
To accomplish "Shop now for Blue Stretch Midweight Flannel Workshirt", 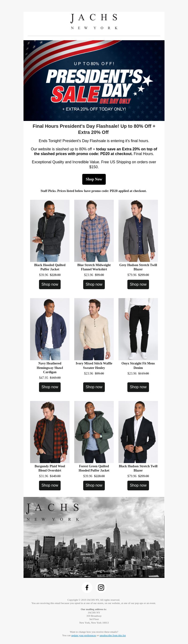I will tap(94, 284).
